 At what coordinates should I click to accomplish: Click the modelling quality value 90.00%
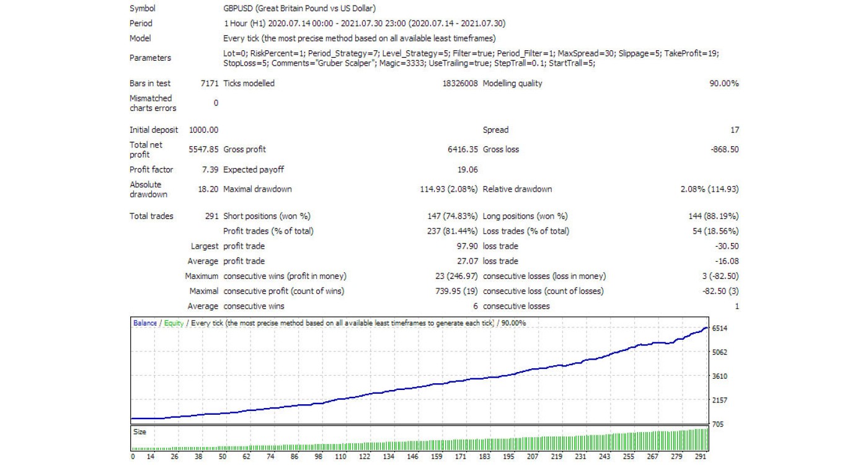(x=724, y=84)
